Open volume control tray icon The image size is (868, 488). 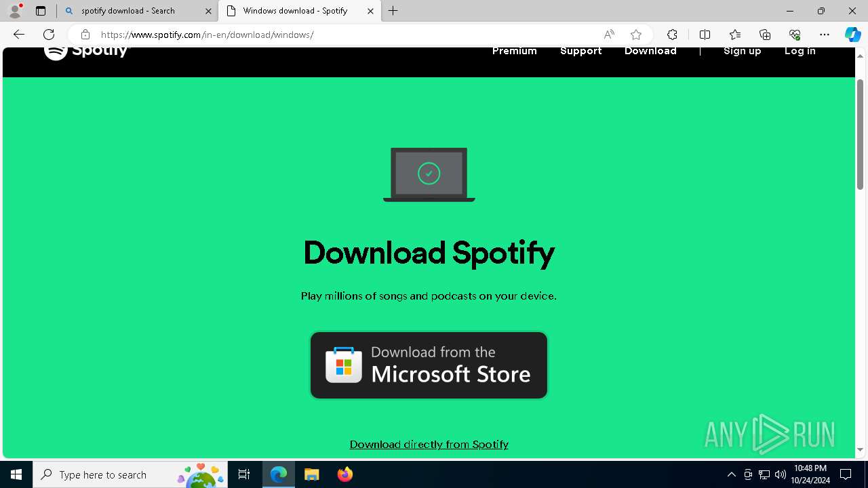[x=781, y=474]
